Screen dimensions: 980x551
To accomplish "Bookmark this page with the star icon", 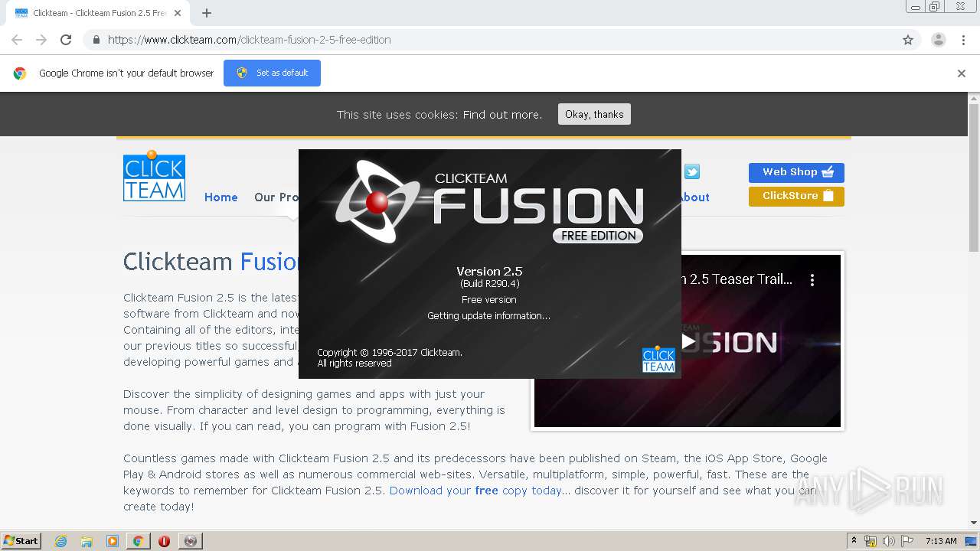I will click(908, 40).
